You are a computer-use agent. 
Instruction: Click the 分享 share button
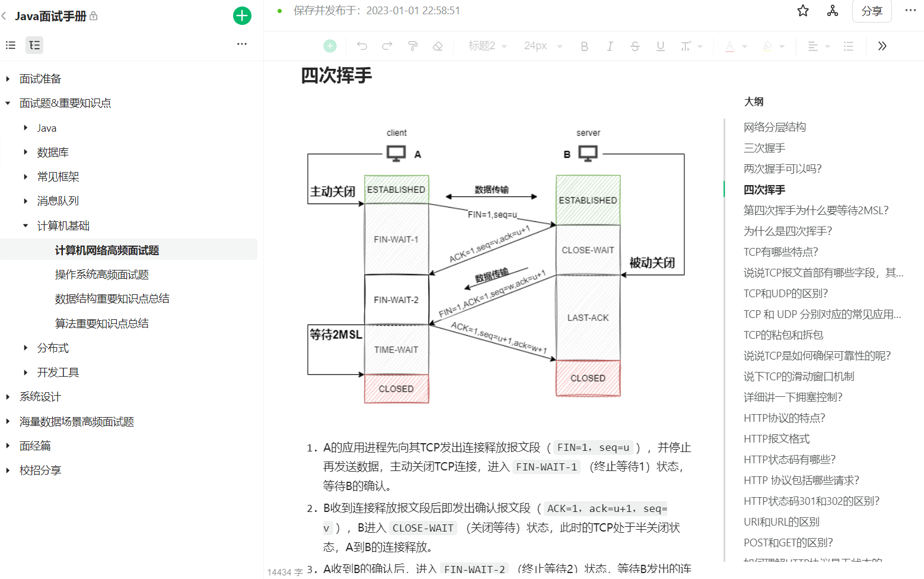(x=871, y=11)
